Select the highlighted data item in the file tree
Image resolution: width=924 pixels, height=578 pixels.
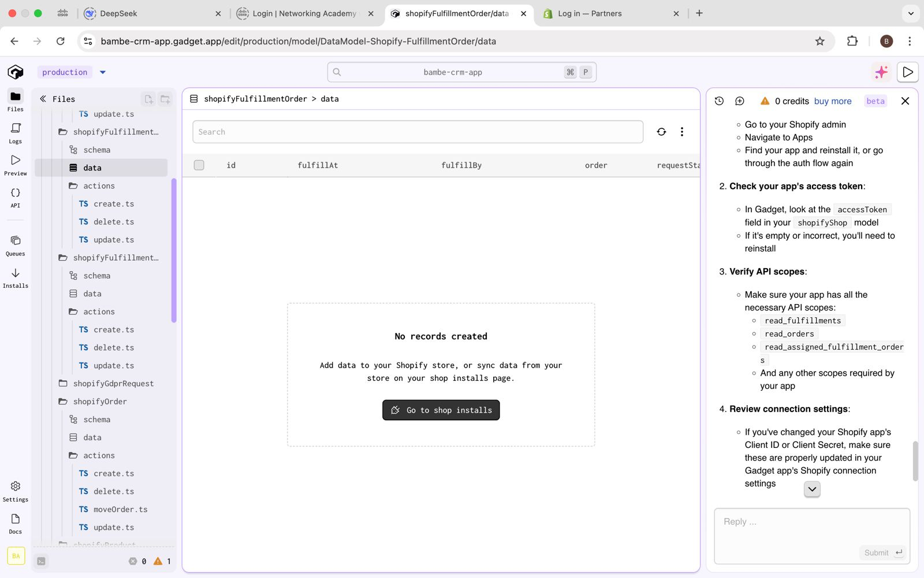pyautogui.click(x=101, y=168)
